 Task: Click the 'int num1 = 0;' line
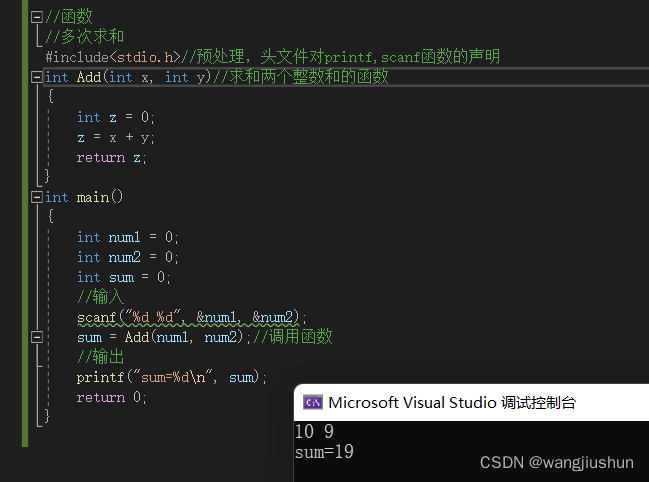pyautogui.click(x=127, y=237)
